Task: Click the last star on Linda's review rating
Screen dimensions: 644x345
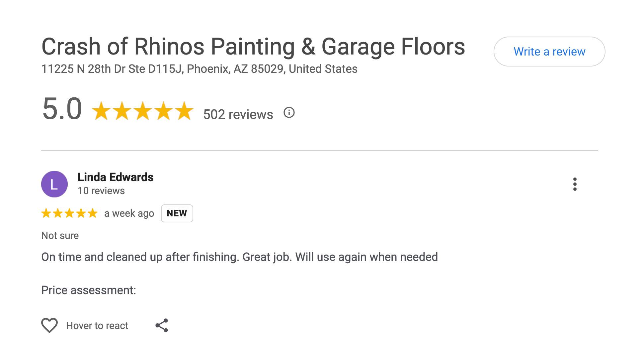Action: click(x=92, y=213)
